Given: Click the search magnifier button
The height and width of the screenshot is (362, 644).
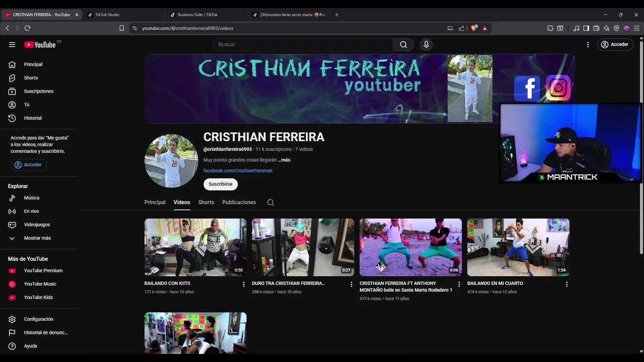Looking at the screenshot, I should (404, 44).
